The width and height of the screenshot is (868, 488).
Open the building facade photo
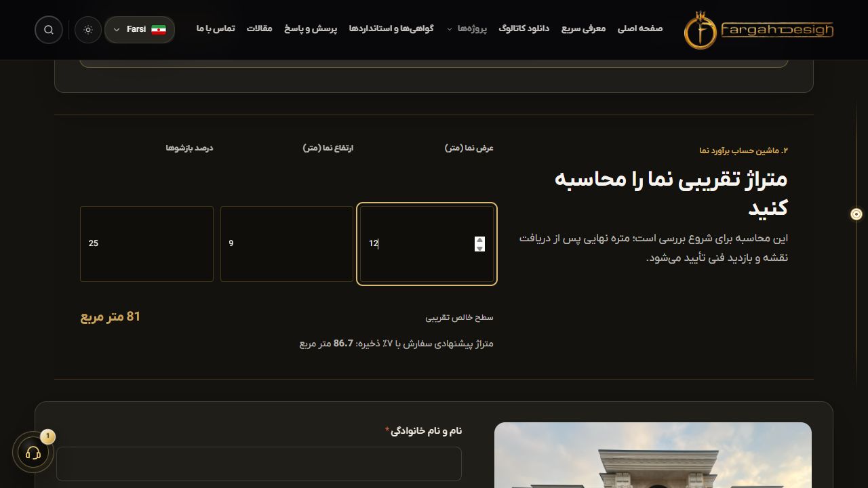[653, 455]
